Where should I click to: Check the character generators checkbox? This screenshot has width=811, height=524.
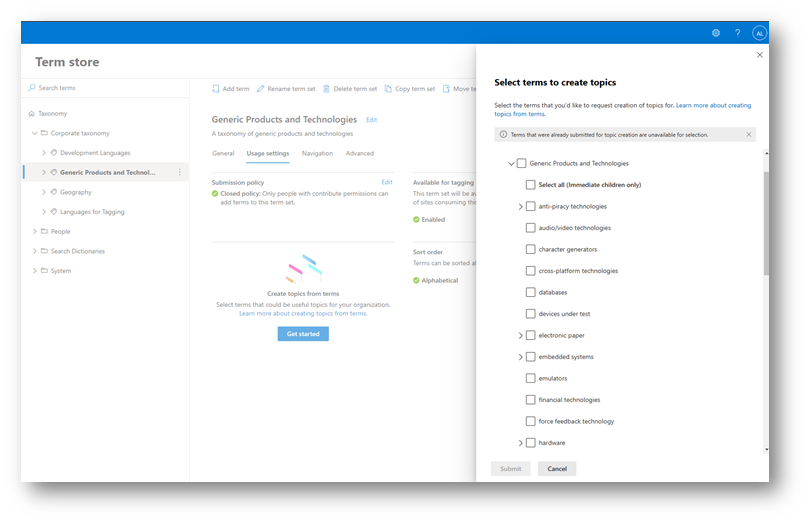pyautogui.click(x=531, y=249)
